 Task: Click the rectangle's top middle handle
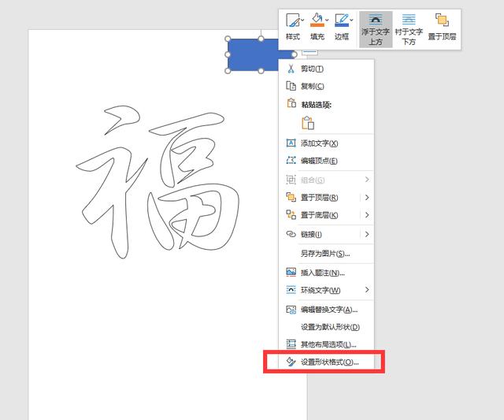pyautogui.click(x=261, y=39)
